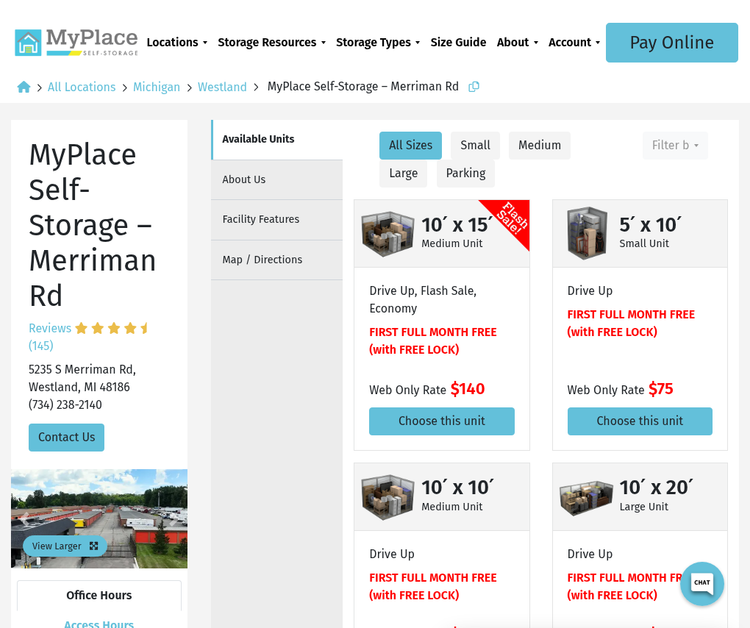Click the Pay Online button
Image resolution: width=750 pixels, height=628 pixels.
tap(672, 43)
